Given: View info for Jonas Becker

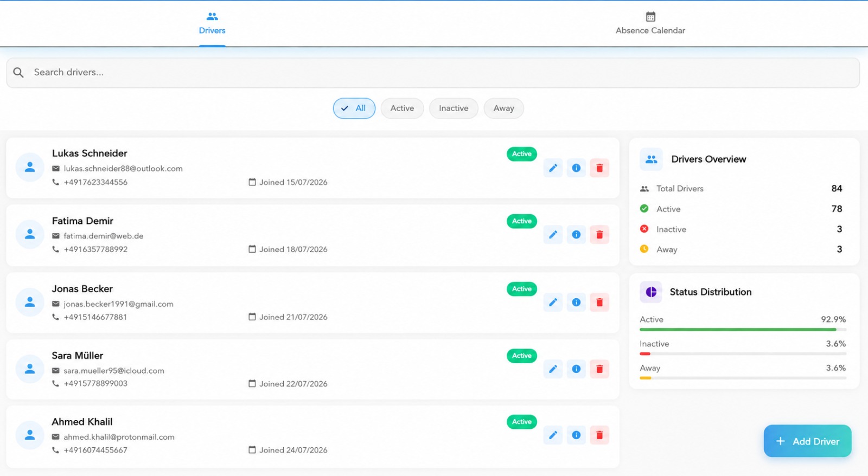Looking at the screenshot, I should click(576, 303).
